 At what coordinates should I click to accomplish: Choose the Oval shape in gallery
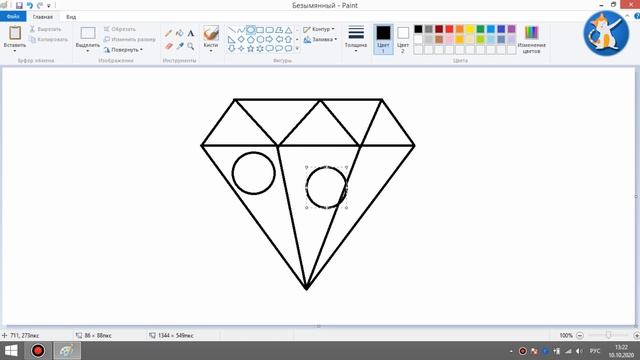[251, 30]
